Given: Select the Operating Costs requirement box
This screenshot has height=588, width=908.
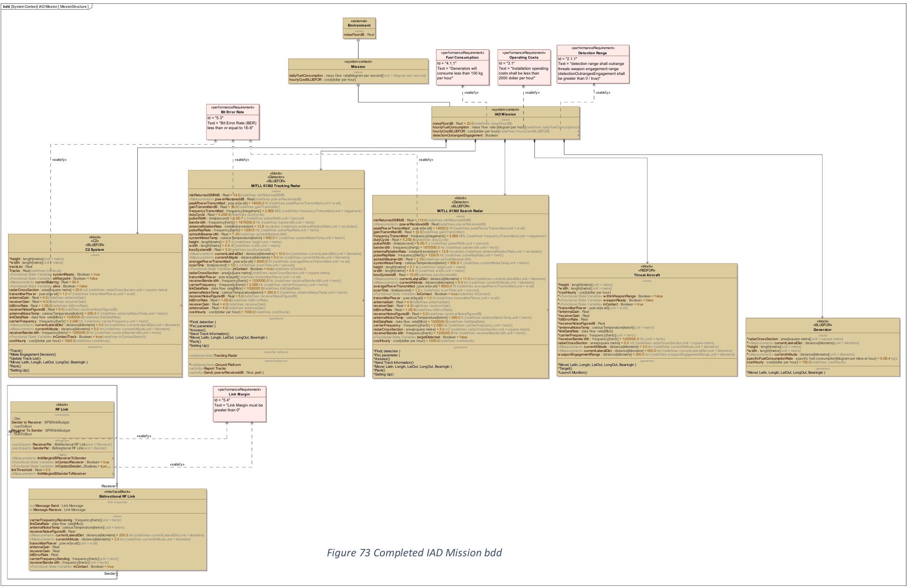Looking at the screenshot, I should tap(523, 58).
